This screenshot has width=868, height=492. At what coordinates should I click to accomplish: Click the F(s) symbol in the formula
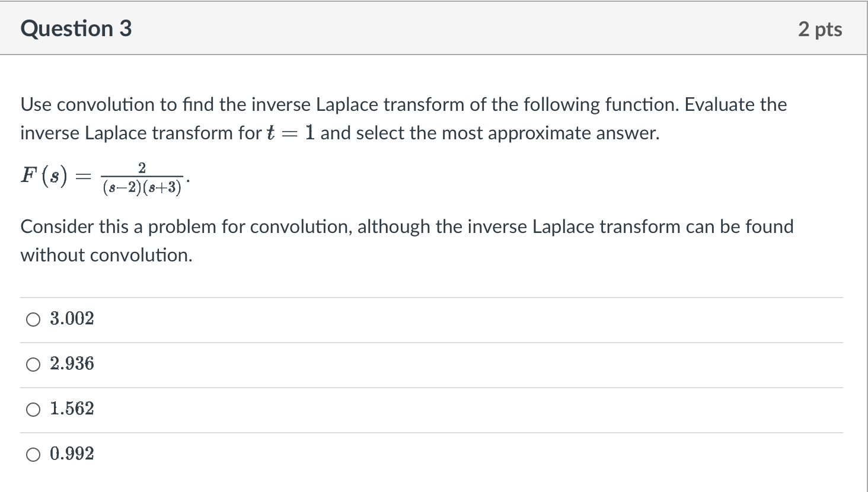44,175
